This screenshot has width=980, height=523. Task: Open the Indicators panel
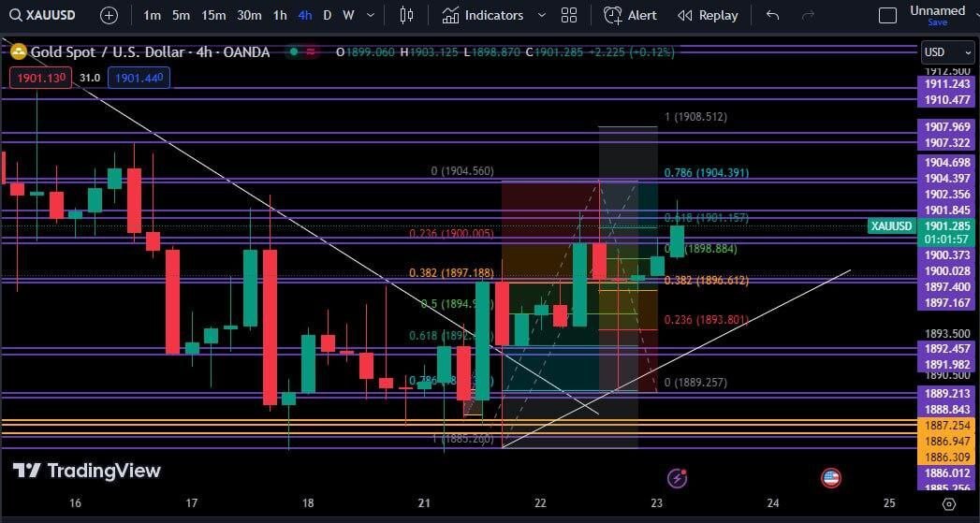[483, 15]
